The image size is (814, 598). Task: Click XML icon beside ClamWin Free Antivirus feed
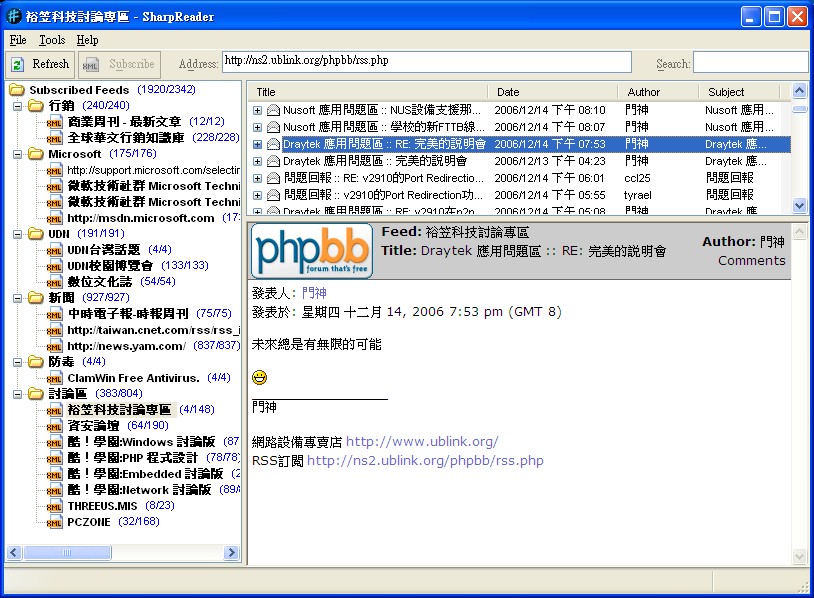[54, 378]
